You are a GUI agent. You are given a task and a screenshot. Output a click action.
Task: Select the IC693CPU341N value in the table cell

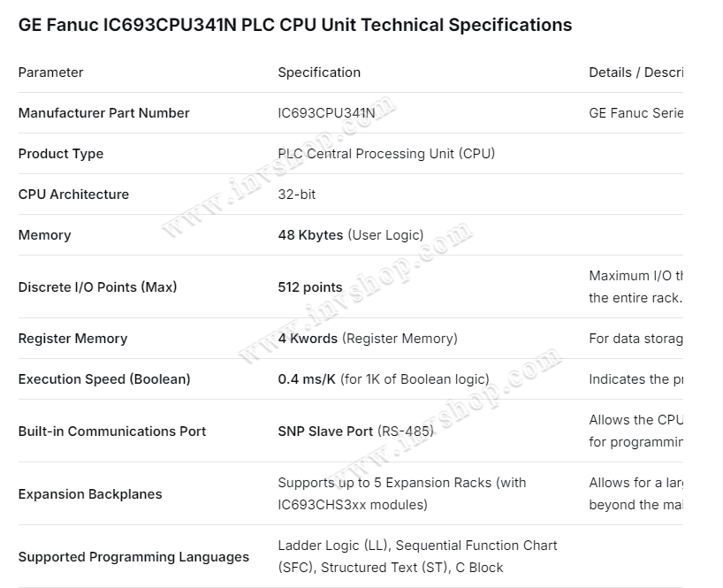click(x=326, y=113)
